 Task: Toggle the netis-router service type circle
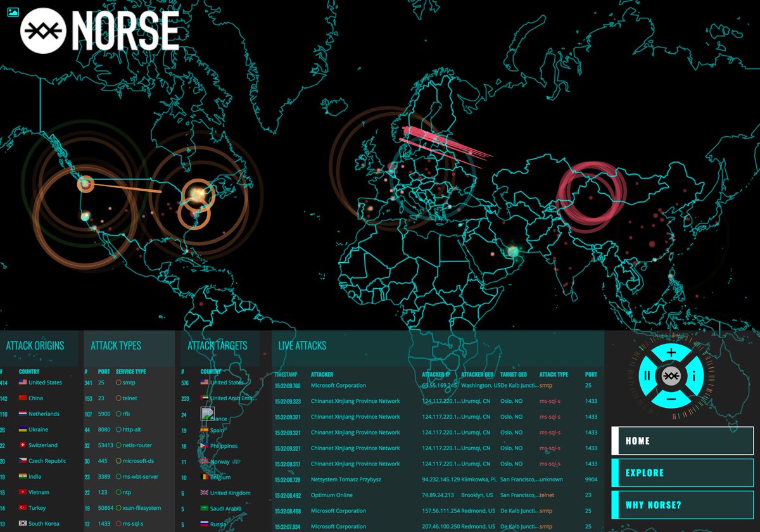(118, 445)
